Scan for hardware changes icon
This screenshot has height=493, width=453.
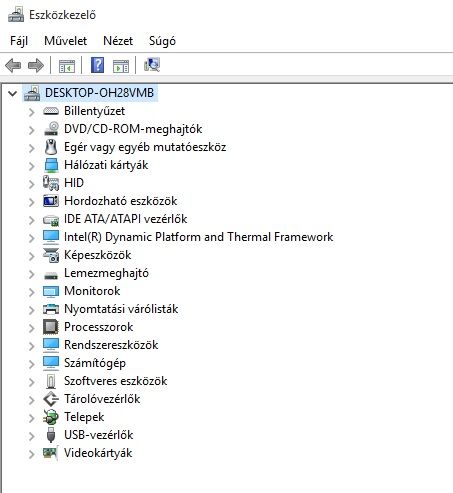coord(152,65)
